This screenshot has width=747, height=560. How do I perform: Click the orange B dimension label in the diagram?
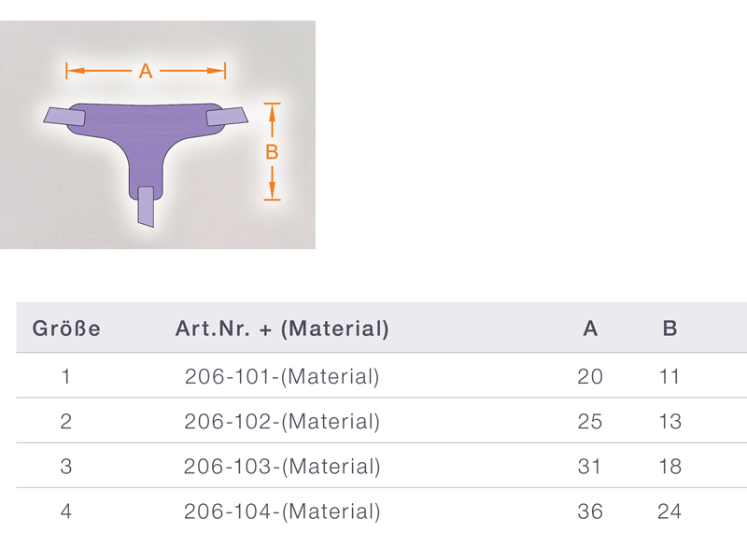click(x=272, y=152)
